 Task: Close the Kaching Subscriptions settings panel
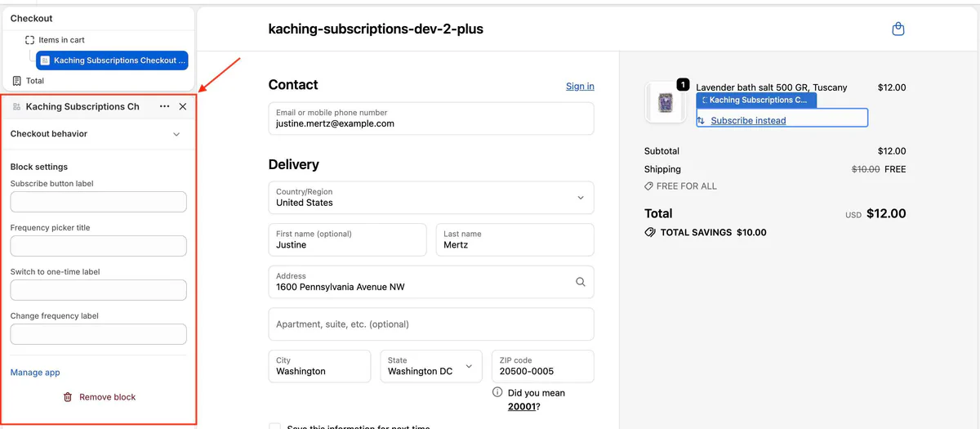pos(183,106)
